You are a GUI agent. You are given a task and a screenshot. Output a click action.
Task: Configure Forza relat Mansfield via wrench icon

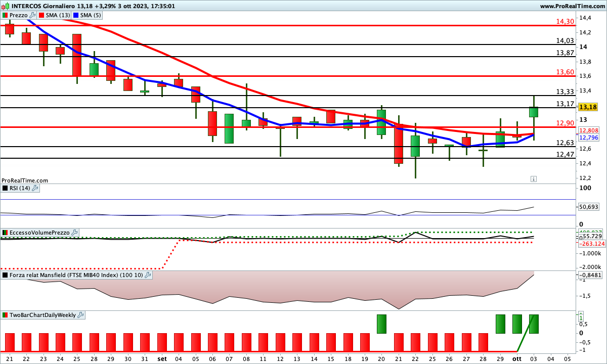pyautogui.click(x=148, y=275)
